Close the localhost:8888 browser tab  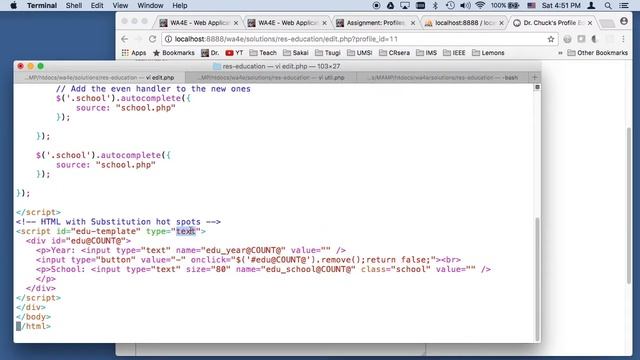pos(501,23)
